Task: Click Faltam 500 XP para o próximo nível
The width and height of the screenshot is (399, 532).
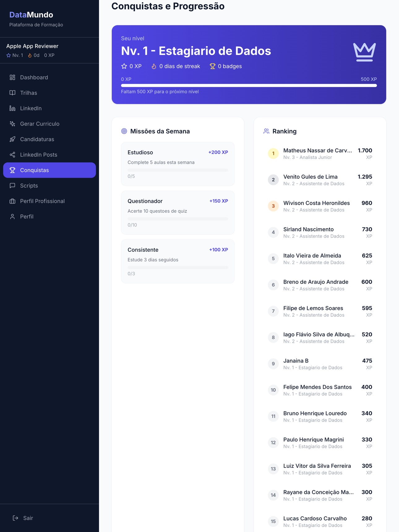Action: tap(160, 92)
